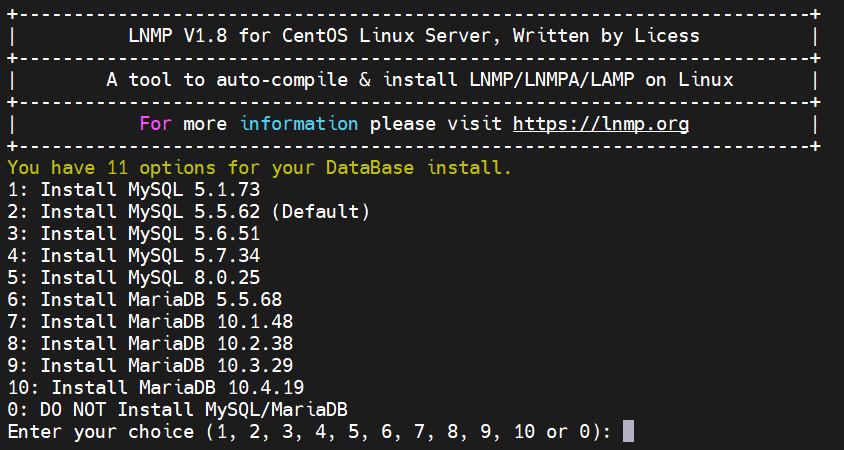Image resolution: width=844 pixels, height=450 pixels.
Task: Click the 'LNMP V1.8 for CentOS Linux Server' title
Action: point(414,36)
